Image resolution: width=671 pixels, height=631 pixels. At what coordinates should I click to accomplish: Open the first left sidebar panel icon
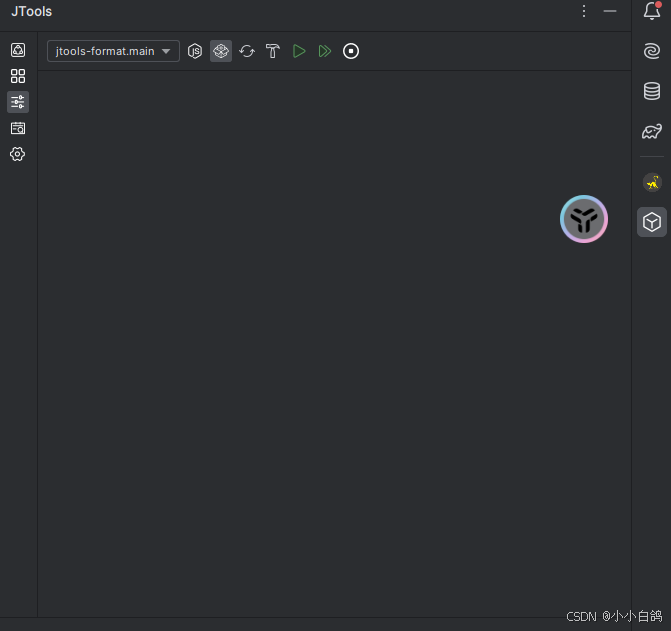point(18,50)
